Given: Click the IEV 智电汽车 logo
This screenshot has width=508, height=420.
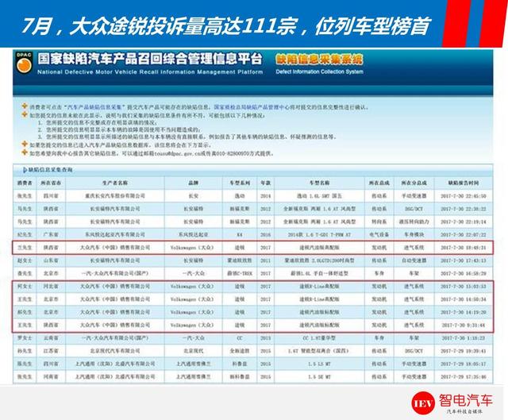Looking at the screenshot, I should (452, 403).
